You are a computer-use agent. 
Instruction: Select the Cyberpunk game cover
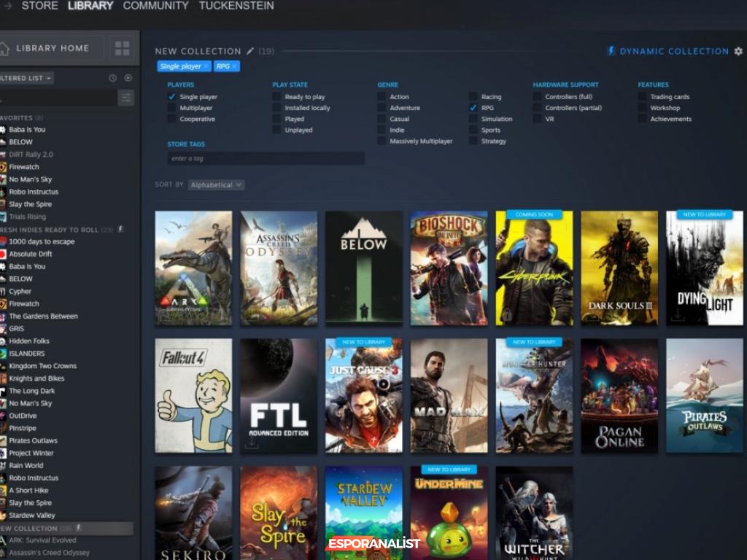(535, 268)
